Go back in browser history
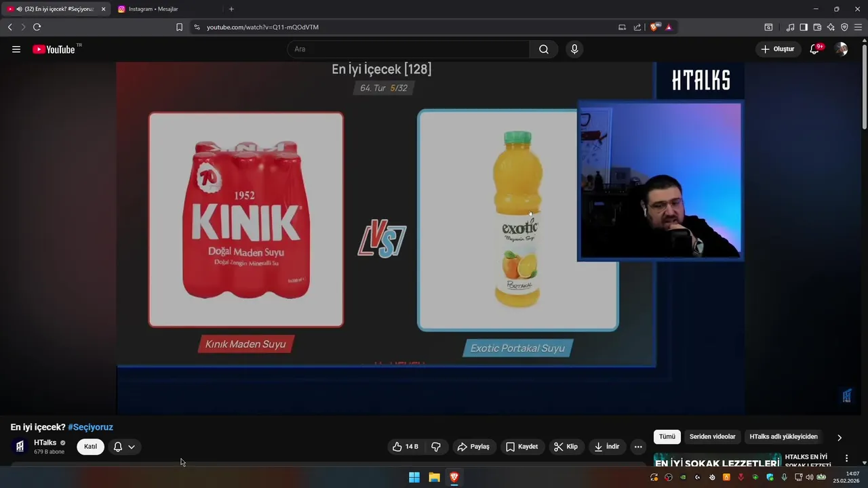Image resolution: width=868 pixels, height=488 pixels. (x=9, y=27)
